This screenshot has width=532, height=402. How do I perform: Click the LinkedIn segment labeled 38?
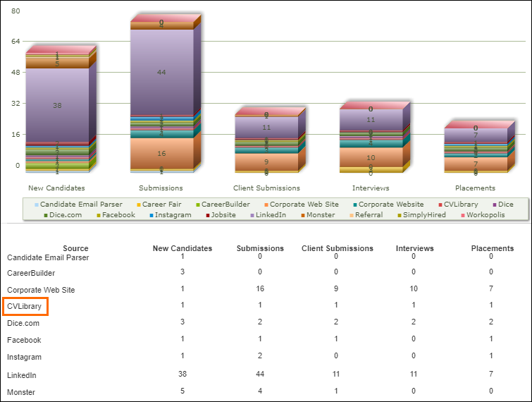[x=57, y=105]
